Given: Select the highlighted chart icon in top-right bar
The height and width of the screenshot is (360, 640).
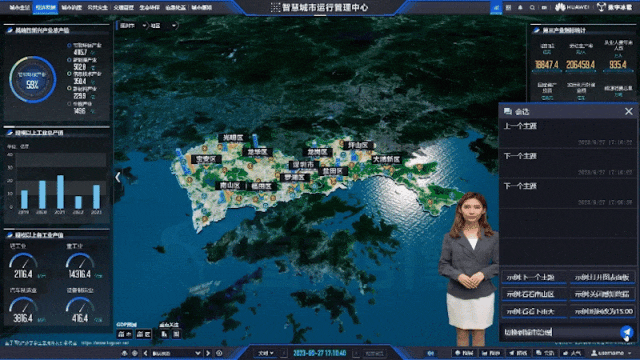Looking at the screenshot, I should pyautogui.click(x=496, y=7).
